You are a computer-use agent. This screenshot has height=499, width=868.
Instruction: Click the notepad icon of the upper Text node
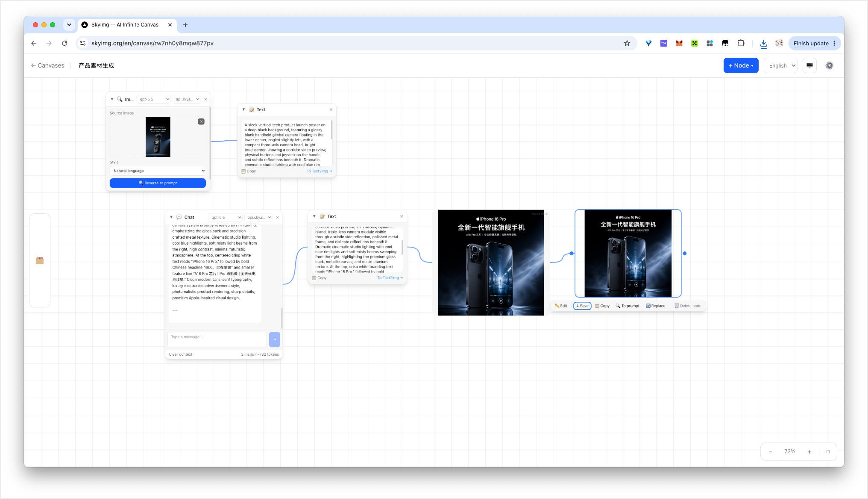click(x=252, y=109)
